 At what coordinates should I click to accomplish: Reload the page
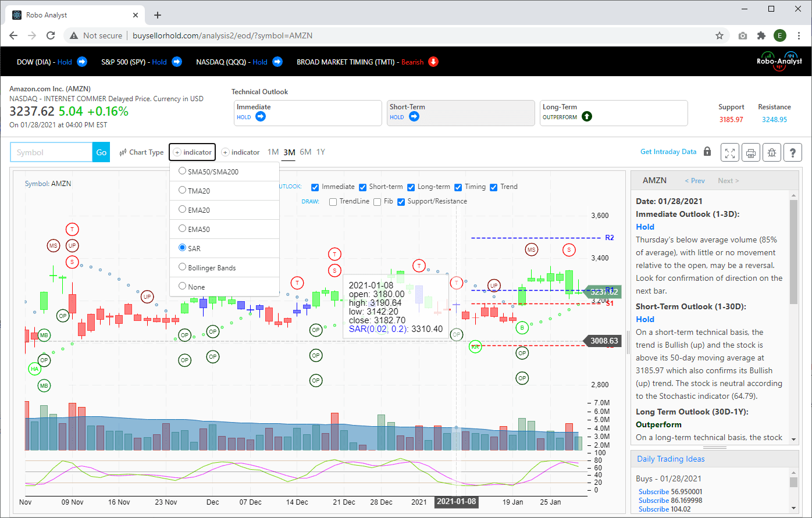(51, 35)
